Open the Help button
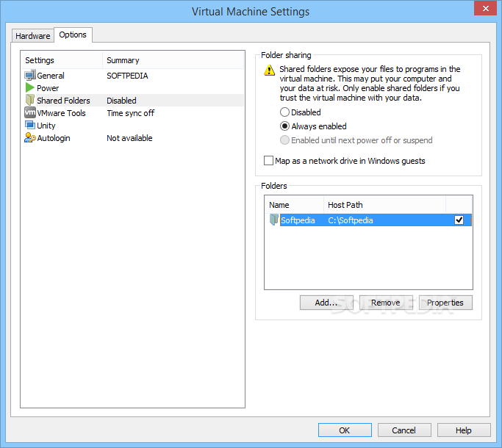 (464, 430)
